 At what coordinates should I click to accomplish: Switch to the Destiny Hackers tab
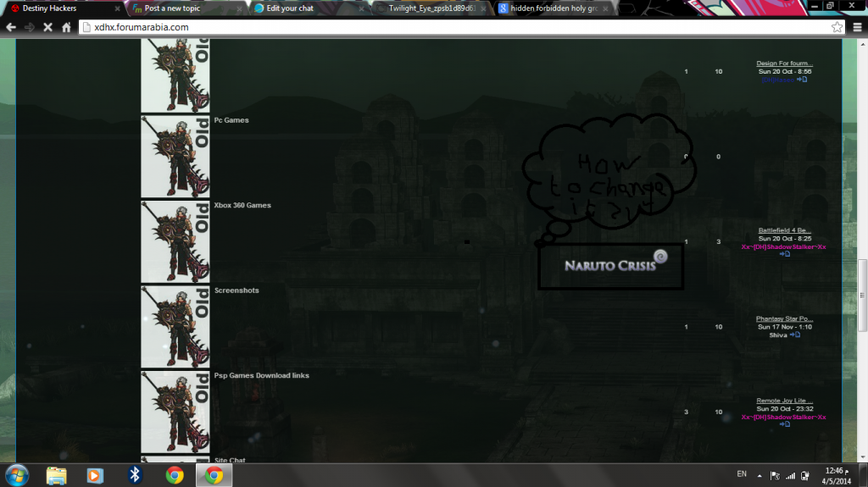65,8
